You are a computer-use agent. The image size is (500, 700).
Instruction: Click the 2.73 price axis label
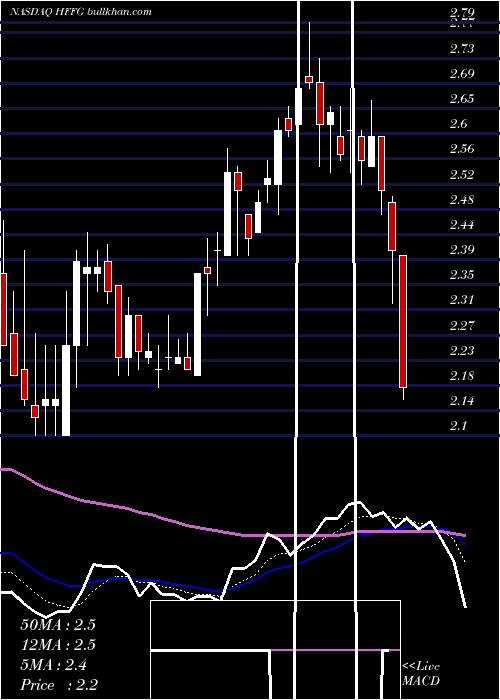[462, 49]
